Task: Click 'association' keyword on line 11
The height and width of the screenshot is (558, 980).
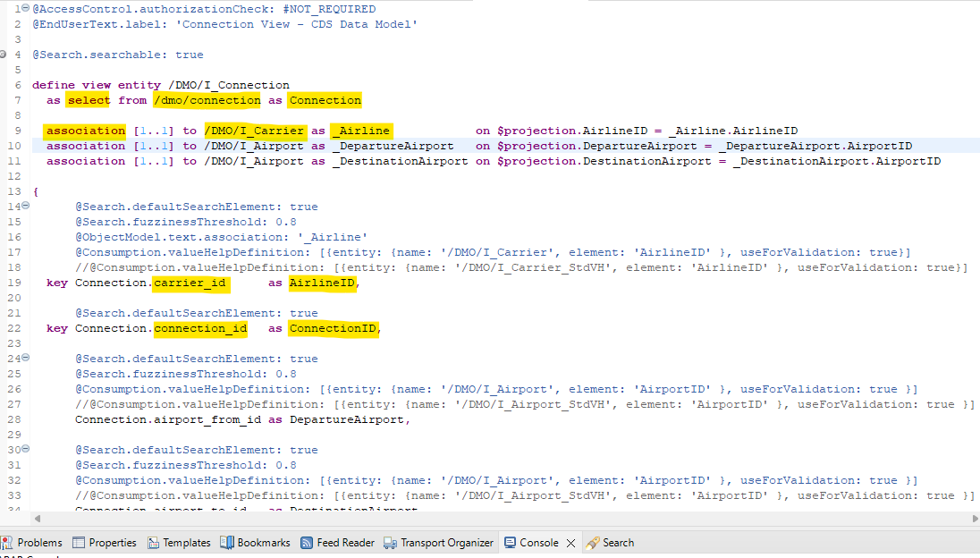Action: coord(86,161)
